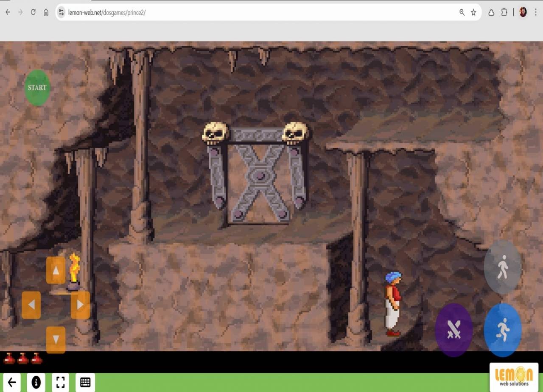Click the cloud-shaped browser toolbar icon
The width and height of the screenshot is (543, 392).
491,12
